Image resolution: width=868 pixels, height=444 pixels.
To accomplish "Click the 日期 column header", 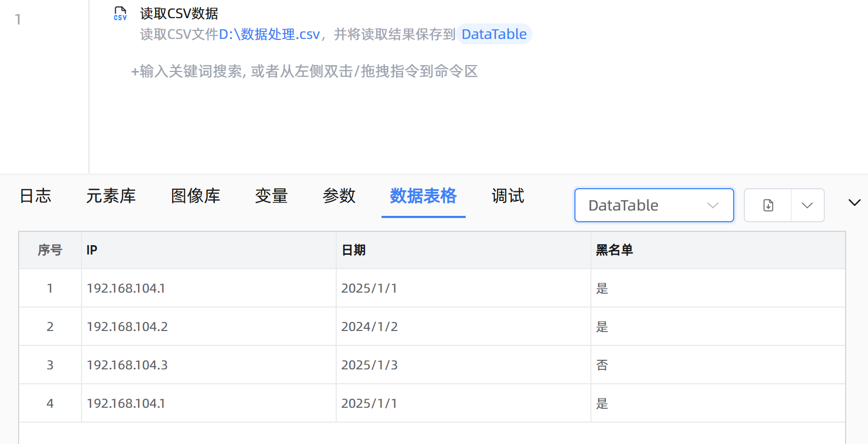I will 353,250.
